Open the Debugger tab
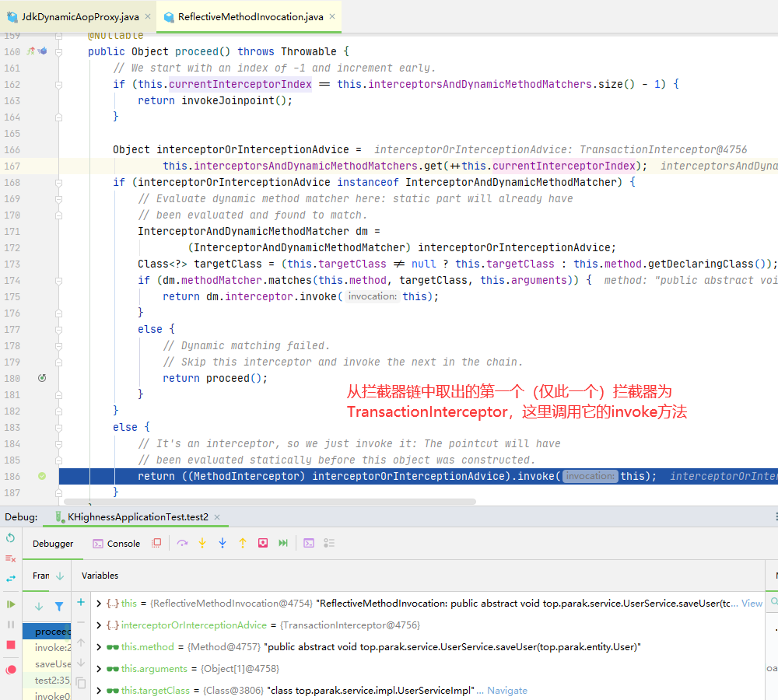 tap(53, 544)
